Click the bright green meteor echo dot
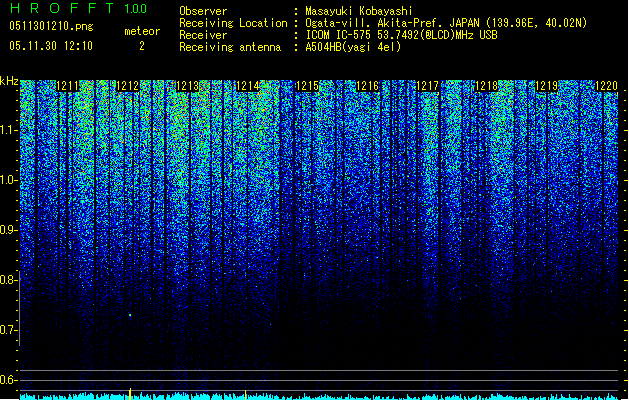 pyautogui.click(x=130, y=315)
